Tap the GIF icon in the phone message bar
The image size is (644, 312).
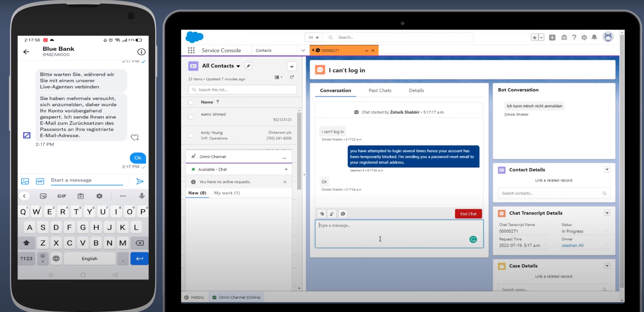click(40, 182)
